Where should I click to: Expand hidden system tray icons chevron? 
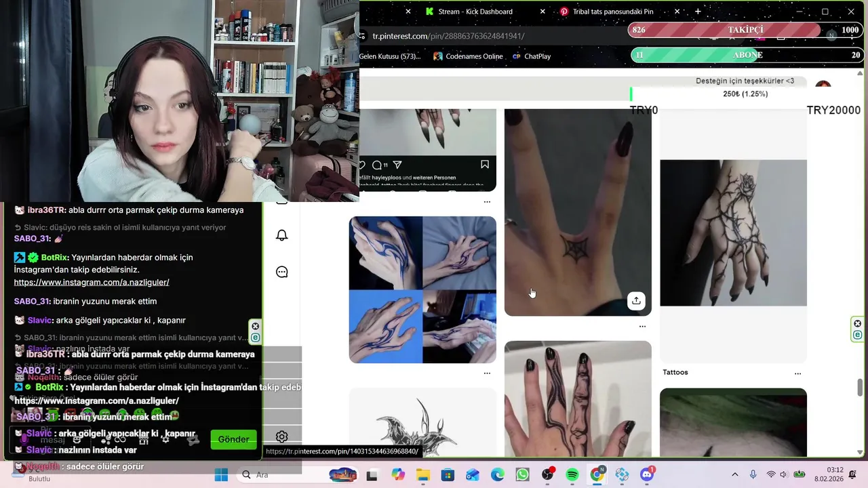pos(735,475)
